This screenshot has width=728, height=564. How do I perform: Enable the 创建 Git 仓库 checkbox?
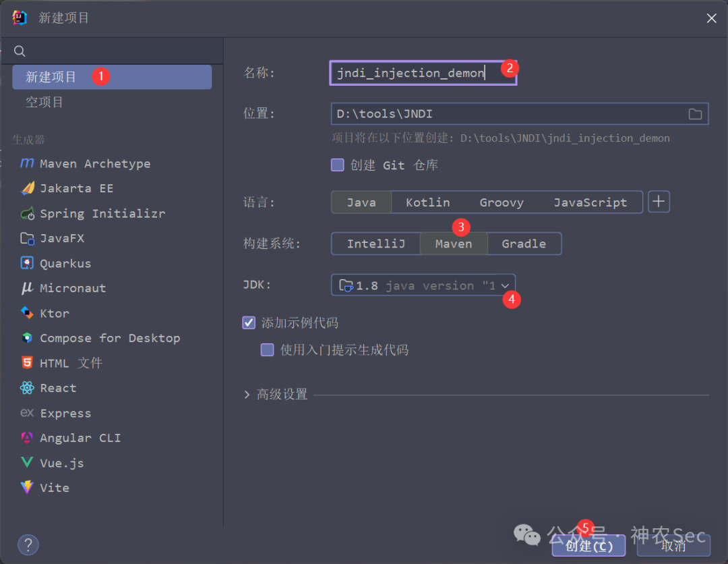pos(338,165)
